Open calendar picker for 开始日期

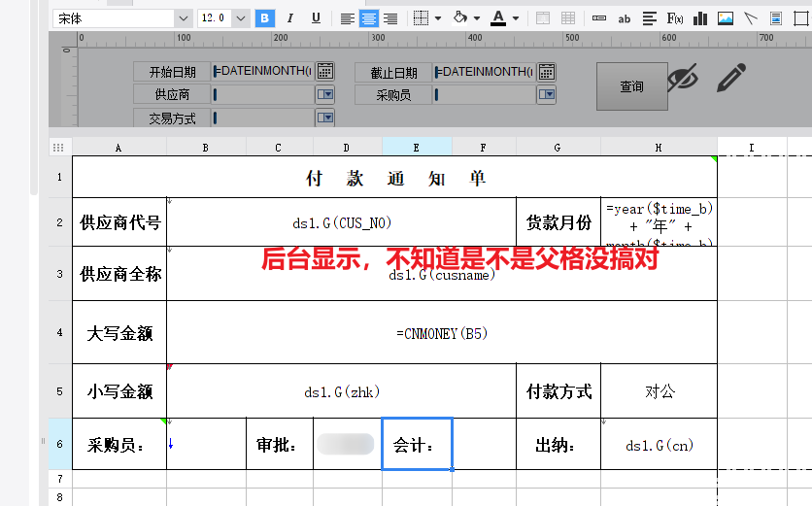click(325, 71)
